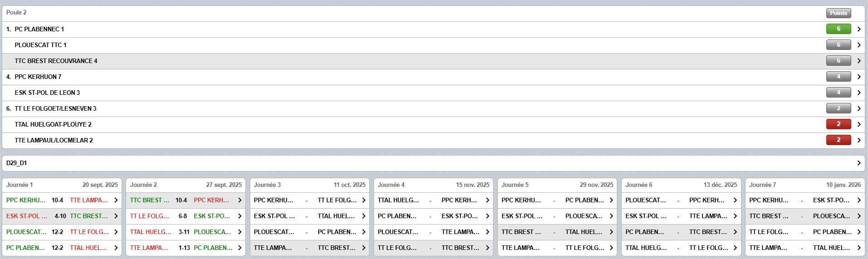Click green 6 points badge for Plabennec
The image size is (868, 259).
pos(838,29)
